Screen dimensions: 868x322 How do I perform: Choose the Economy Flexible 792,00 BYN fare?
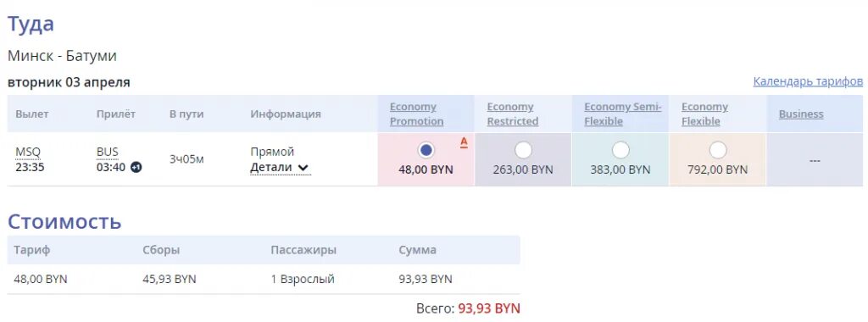pos(718,150)
